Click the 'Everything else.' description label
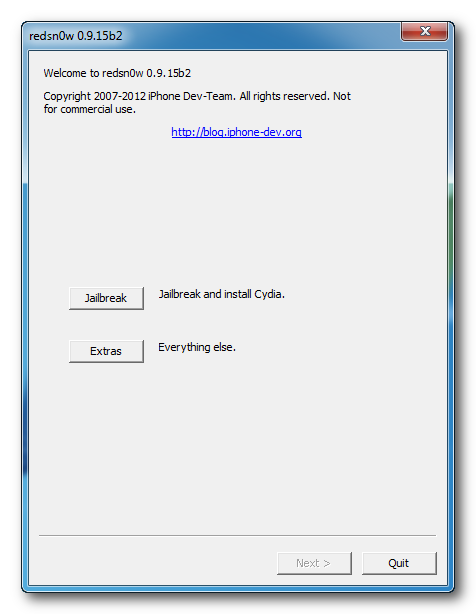Image resolution: width=476 pixels, height=614 pixels. [197, 347]
